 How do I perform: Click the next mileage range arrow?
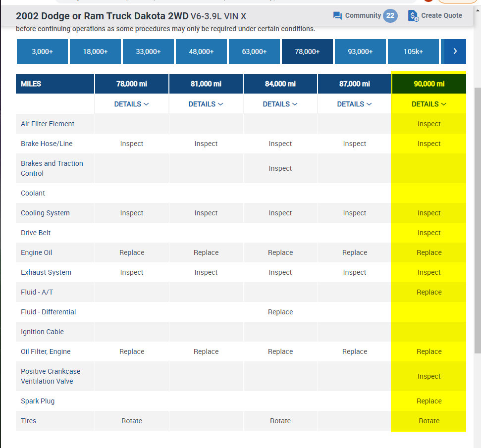[455, 51]
